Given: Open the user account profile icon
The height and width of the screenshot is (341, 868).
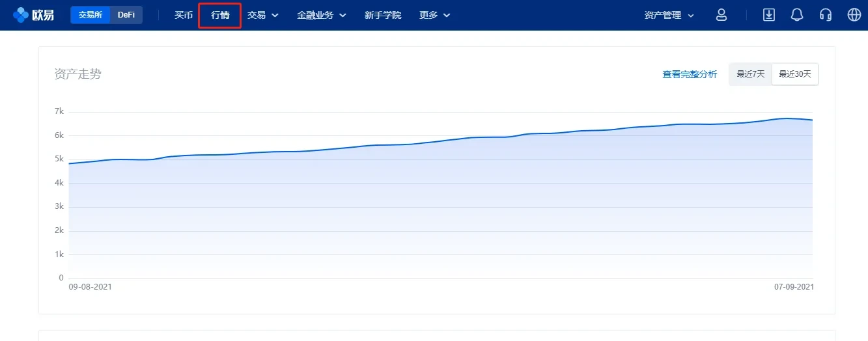Looking at the screenshot, I should 721,15.
